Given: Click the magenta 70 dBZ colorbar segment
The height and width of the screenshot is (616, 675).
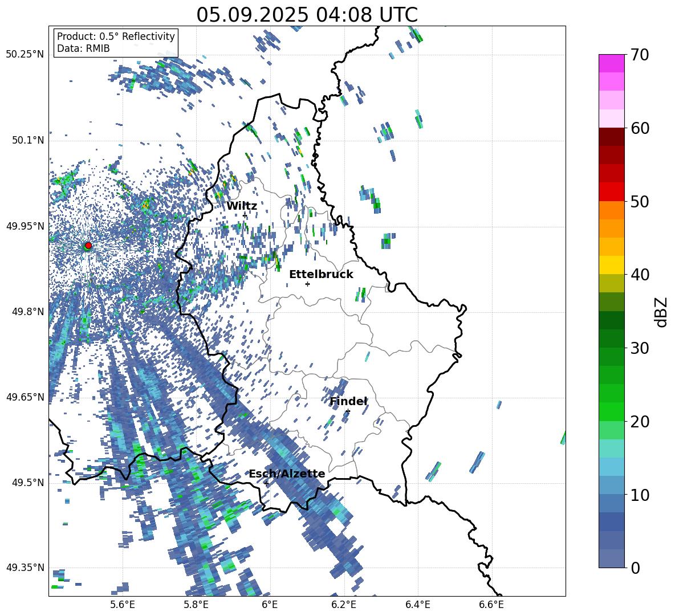Looking at the screenshot, I should click(x=611, y=63).
